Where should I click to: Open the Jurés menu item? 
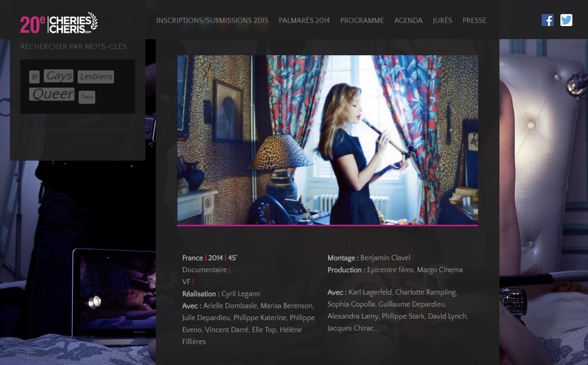click(442, 21)
